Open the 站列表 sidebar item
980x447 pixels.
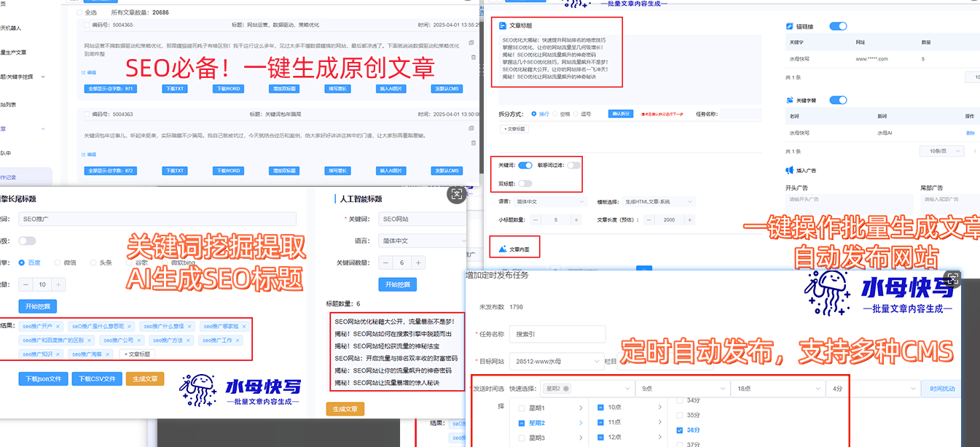[x=9, y=104]
